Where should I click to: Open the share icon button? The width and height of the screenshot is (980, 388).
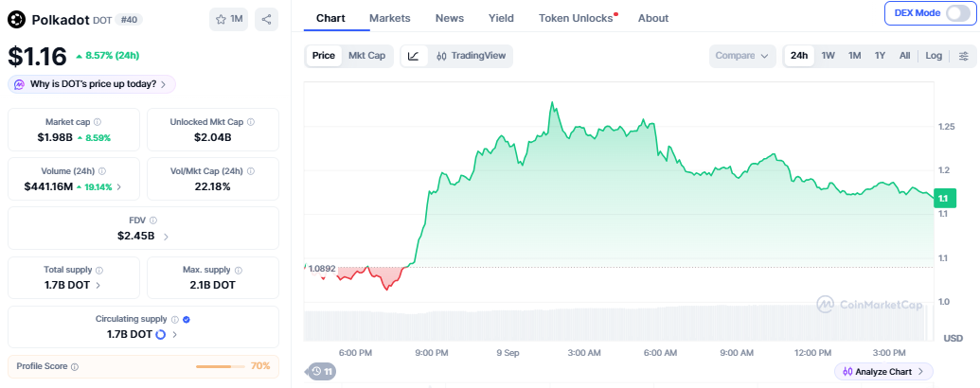(266, 19)
